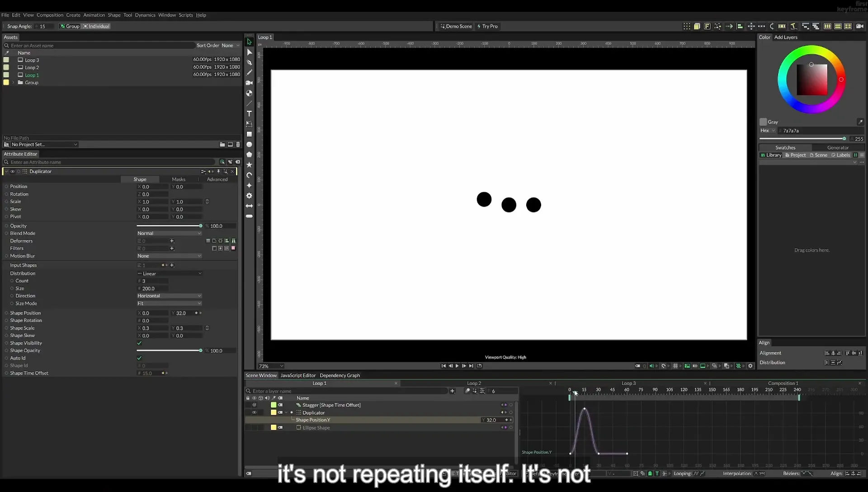Screen dimensions: 868x492
Task: Enable Individual snap mode
Action: tap(96, 26)
